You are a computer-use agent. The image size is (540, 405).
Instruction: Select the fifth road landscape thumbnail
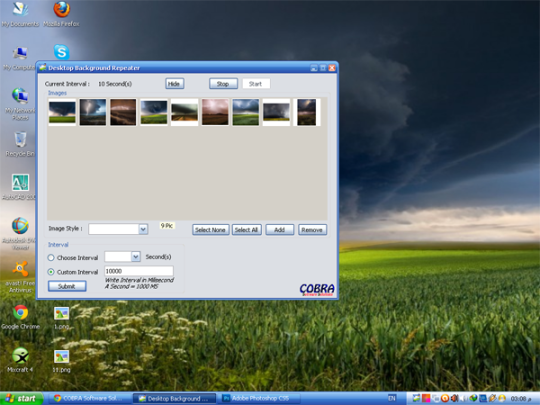[x=185, y=112]
